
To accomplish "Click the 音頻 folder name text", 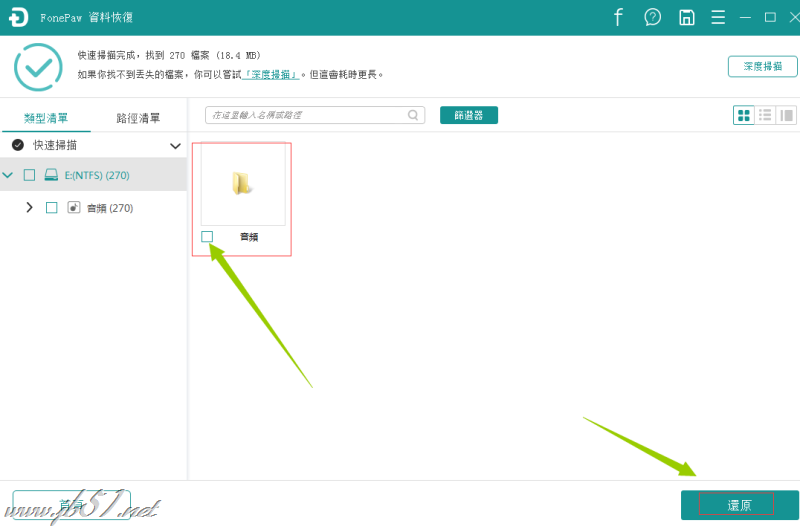I will (249, 237).
